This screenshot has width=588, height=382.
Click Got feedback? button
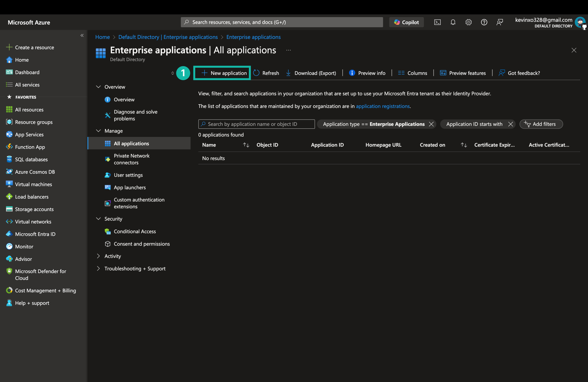[x=519, y=73]
